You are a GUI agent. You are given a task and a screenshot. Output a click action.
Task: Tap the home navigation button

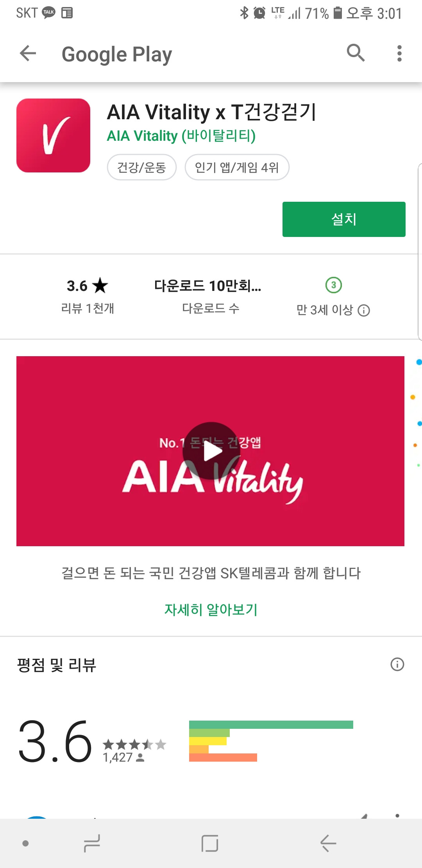[x=210, y=843]
